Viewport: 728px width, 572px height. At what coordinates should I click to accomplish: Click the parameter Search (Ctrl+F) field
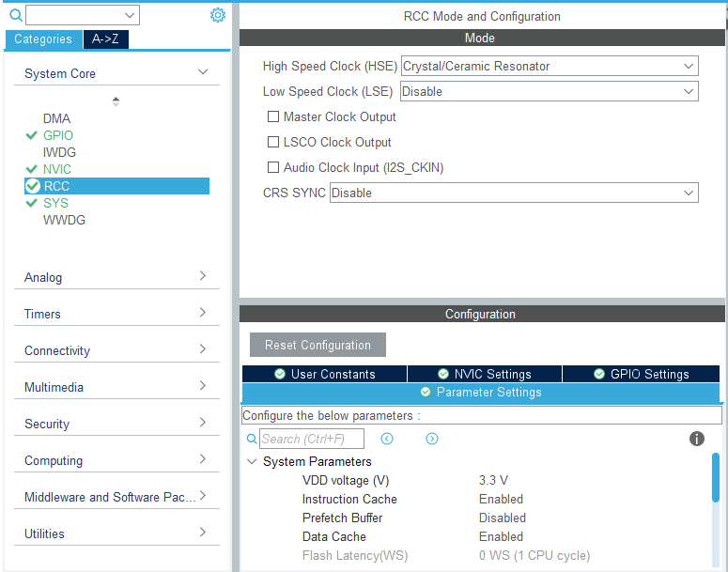point(312,439)
